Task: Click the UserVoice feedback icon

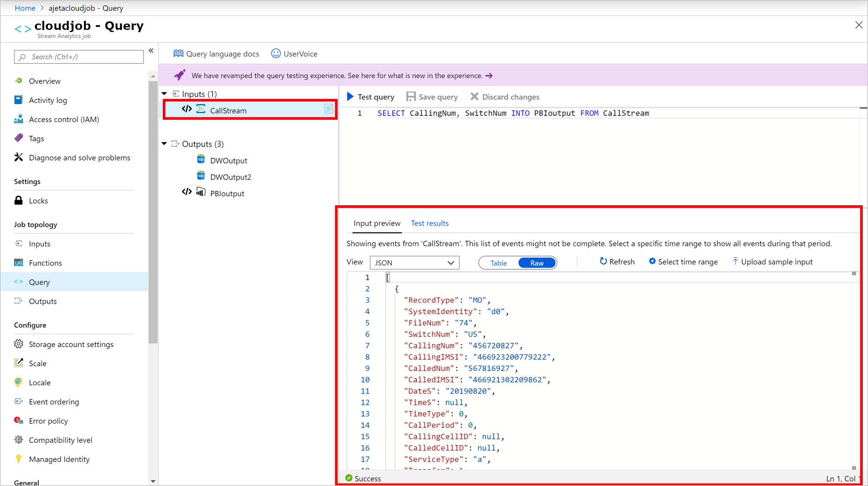Action: 276,53
